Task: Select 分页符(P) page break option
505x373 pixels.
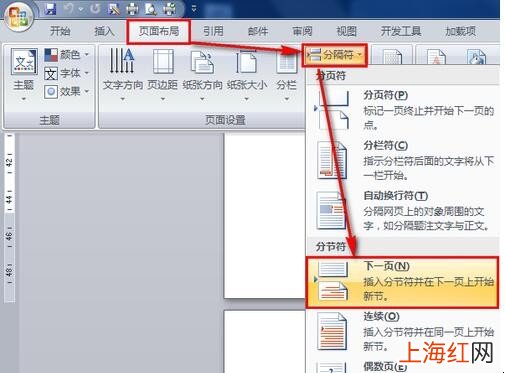Action: [402, 111]
